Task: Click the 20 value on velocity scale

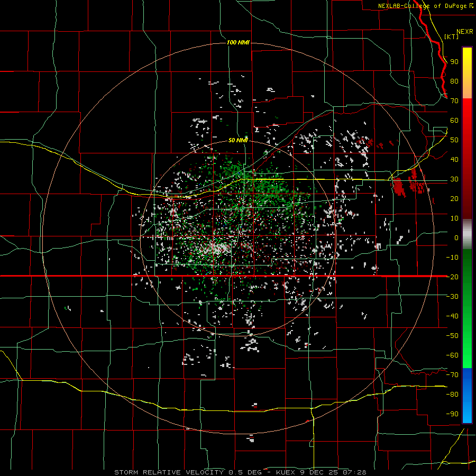Action: pyautogui.click(x=454, y=198)
